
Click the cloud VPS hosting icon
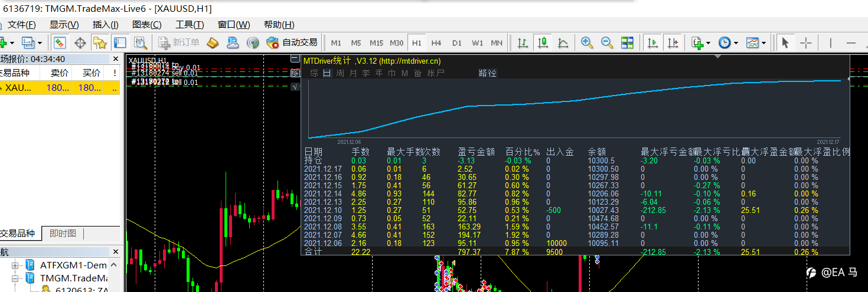(233, 42)
